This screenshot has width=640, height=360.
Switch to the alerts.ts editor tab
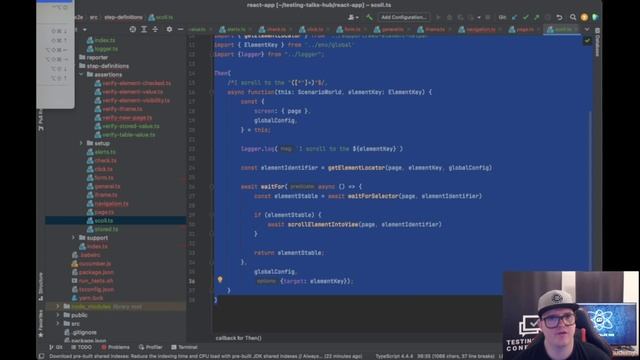coord(233,29)
